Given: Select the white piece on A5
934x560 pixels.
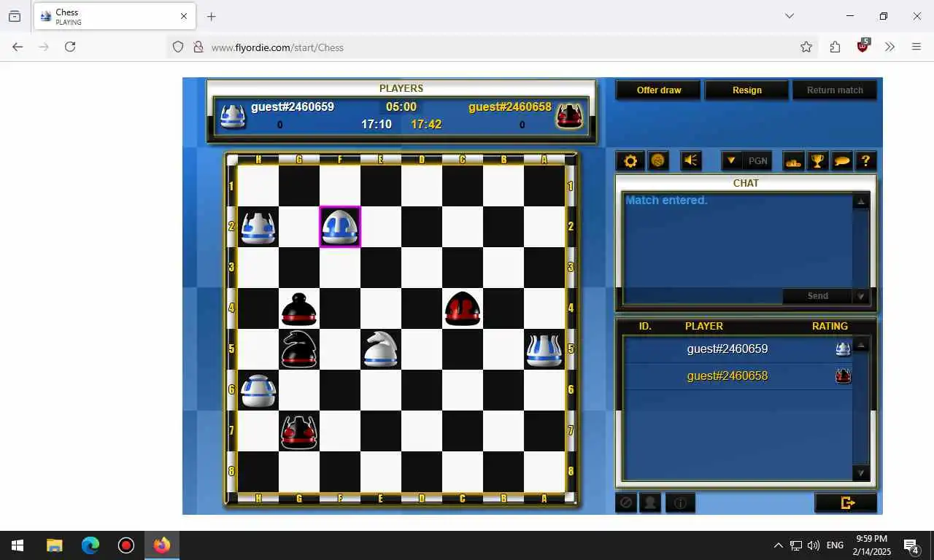Looking at the screenshot, I should coord(544,349).
